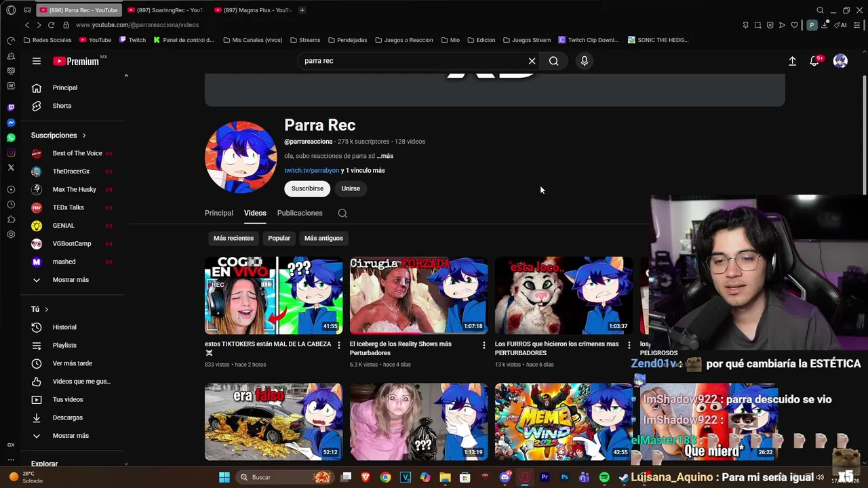Select the channel Videos tab
The height and width of the screenshot is (488, 868).
pyautogui.click(x=255, y=213)
